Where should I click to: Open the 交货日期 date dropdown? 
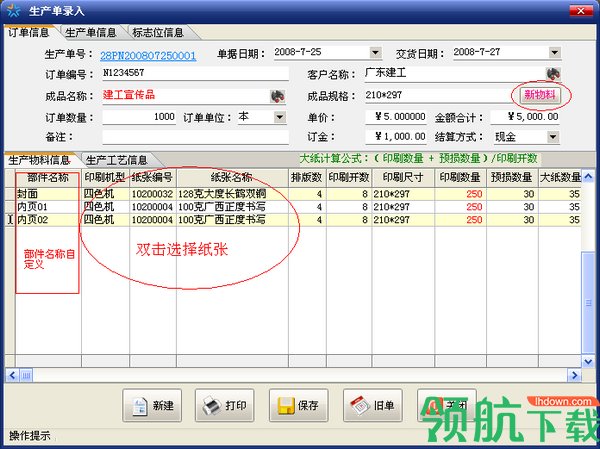[554, 52]
